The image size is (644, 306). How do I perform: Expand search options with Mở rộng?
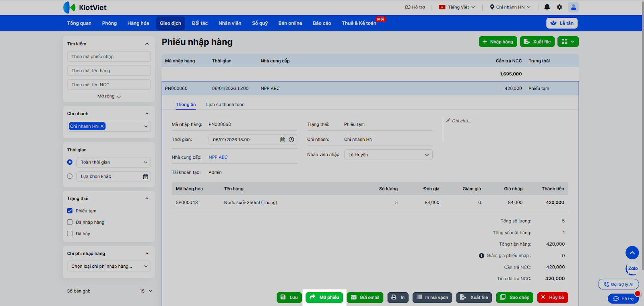click(x=109, y=96)
